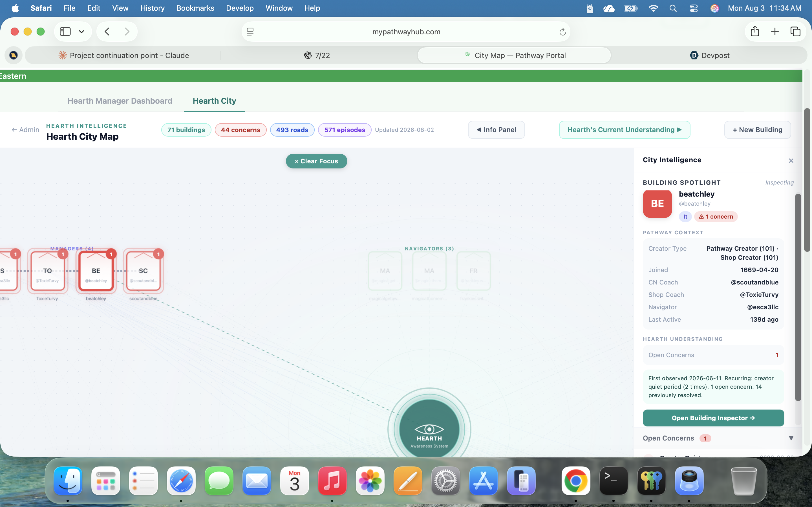Click the Safari share icon

(755, 31)
